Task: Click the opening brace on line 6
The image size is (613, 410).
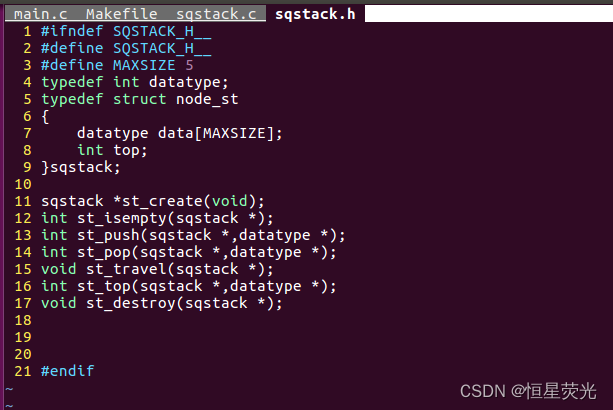Action: click(x=45, y=116)
